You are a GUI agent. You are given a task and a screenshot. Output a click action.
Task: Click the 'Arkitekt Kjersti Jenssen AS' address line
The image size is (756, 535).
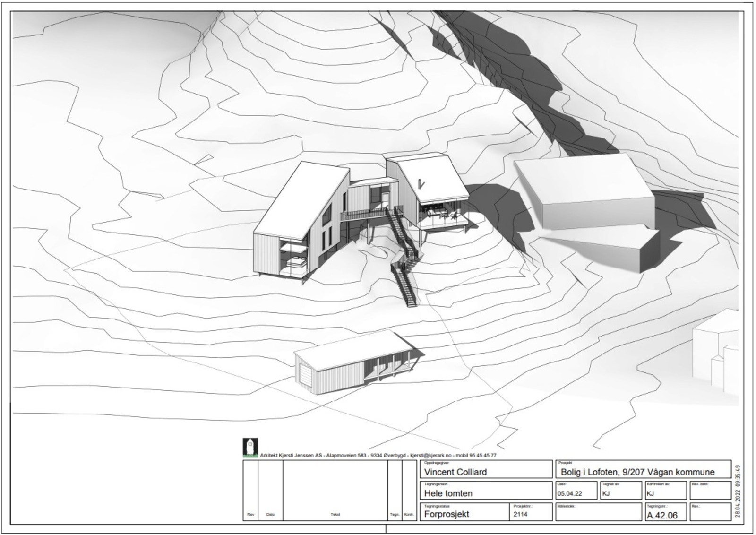378,455
